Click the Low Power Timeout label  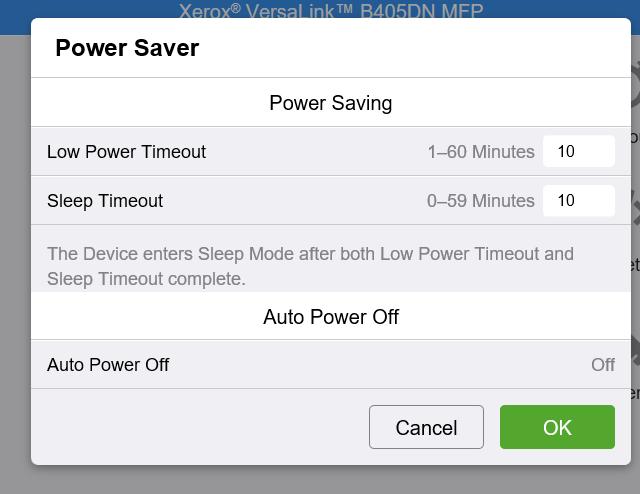[x=126, y=151]
